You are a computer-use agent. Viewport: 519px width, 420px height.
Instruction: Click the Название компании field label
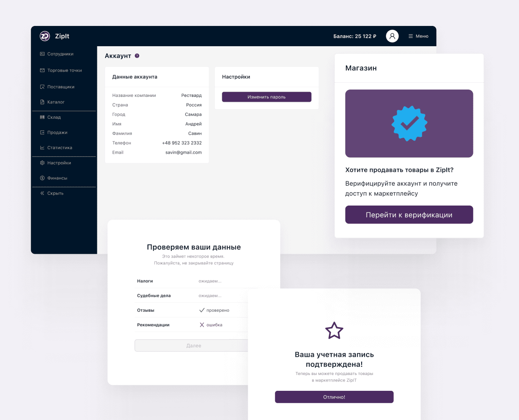click(x=134, y=95)
